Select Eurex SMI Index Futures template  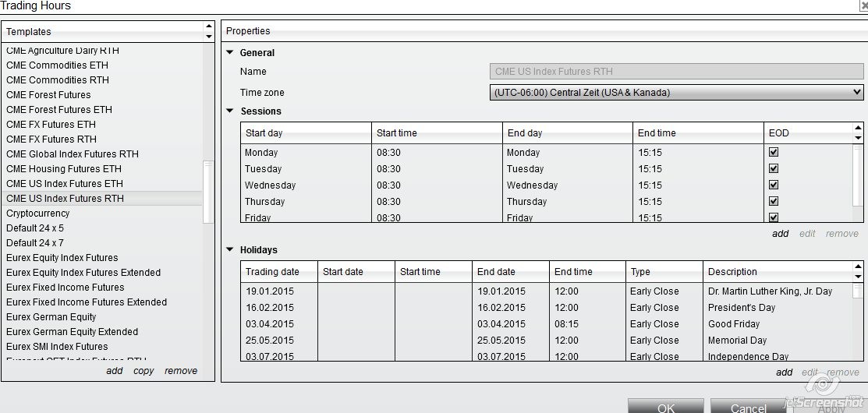click(57, 347)
